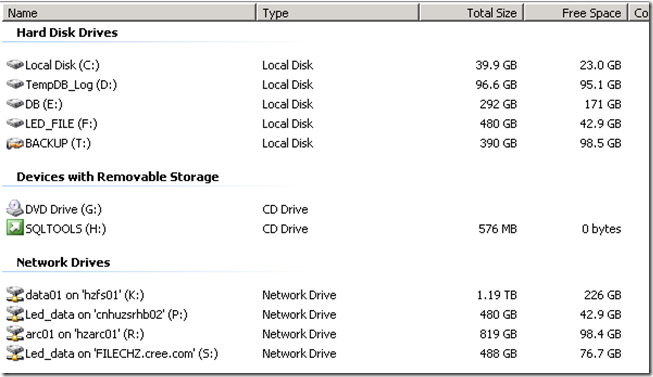This screenshot has width=653, height=377.
Task: Click the partially visible Co column header
Action: (x=640, y=13)
